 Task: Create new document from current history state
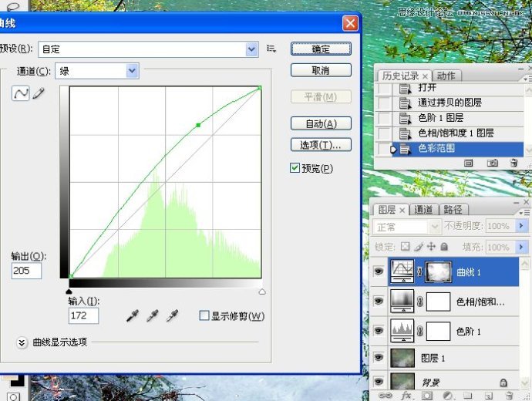[x=469, y=163]
